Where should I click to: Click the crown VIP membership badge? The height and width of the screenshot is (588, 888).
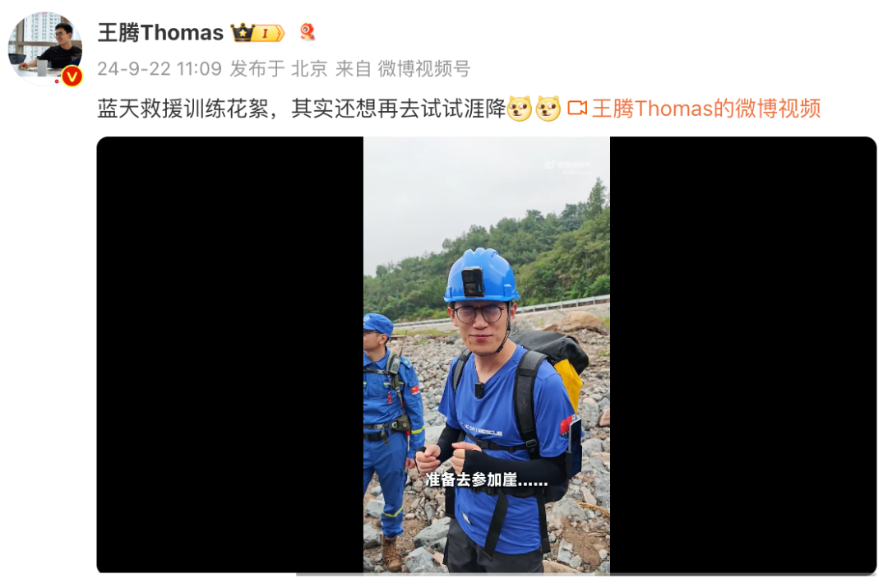pyautogui.click(x=257, y=33)
